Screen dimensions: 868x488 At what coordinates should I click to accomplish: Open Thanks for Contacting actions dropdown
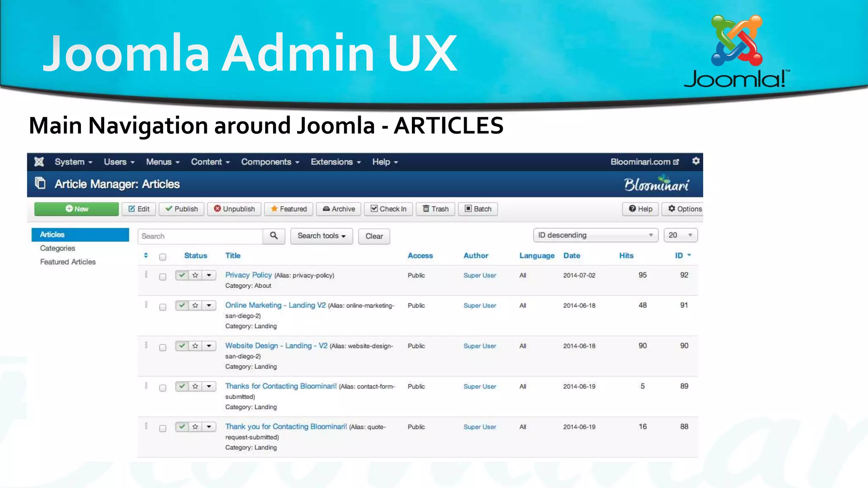pyautogui.click(x=209, y=386)
